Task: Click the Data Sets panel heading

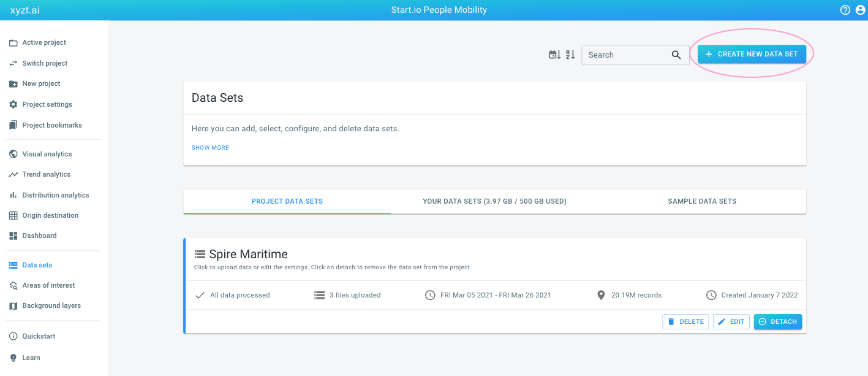Action: click(217, 98)
